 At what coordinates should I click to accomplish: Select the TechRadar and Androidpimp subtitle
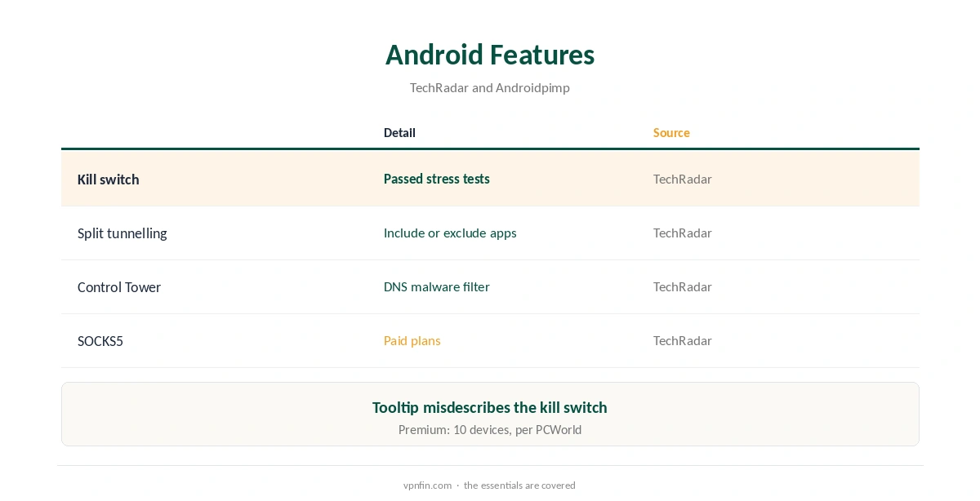point(490,87)
